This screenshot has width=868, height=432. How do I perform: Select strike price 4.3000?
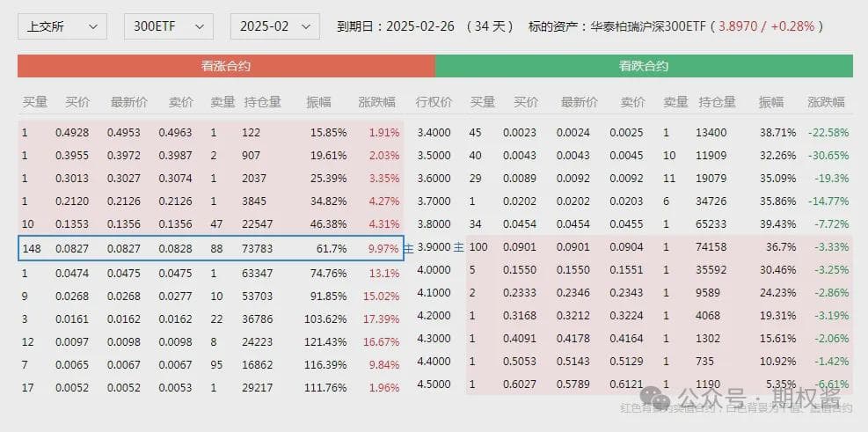click(434, 339)
